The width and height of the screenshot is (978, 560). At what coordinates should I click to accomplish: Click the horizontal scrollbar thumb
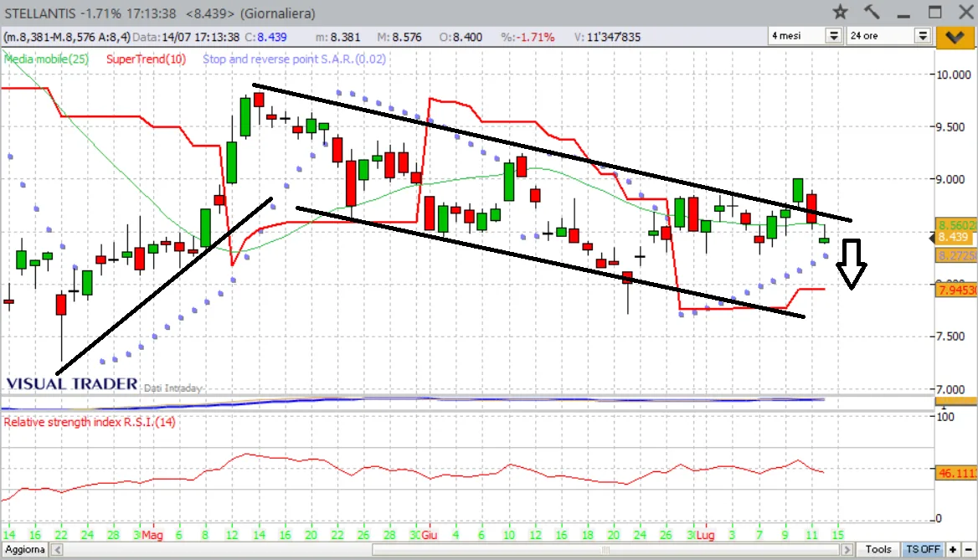click(x=606, y=549)
